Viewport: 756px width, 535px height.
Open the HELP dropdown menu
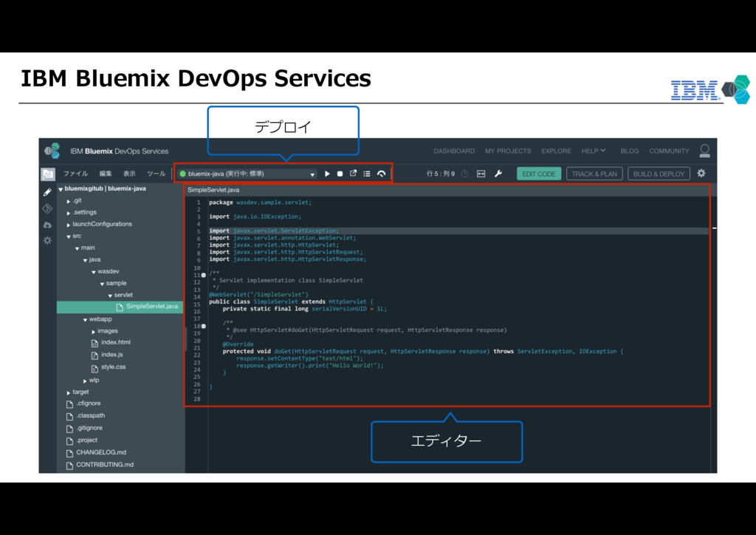point(593,151)
